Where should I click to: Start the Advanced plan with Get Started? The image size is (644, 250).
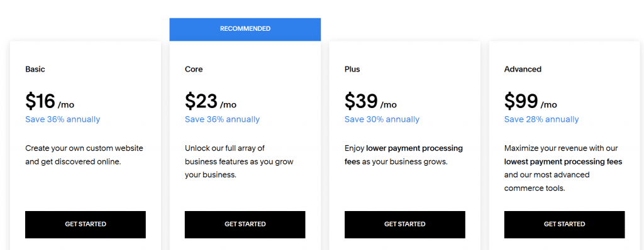[564, 224]
